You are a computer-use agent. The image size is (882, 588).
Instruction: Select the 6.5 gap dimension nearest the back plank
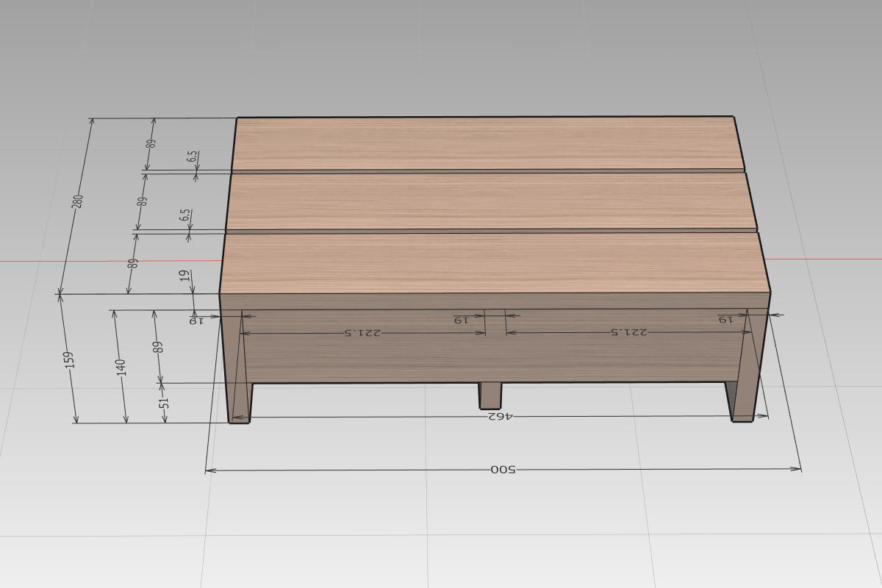(193, 157)
